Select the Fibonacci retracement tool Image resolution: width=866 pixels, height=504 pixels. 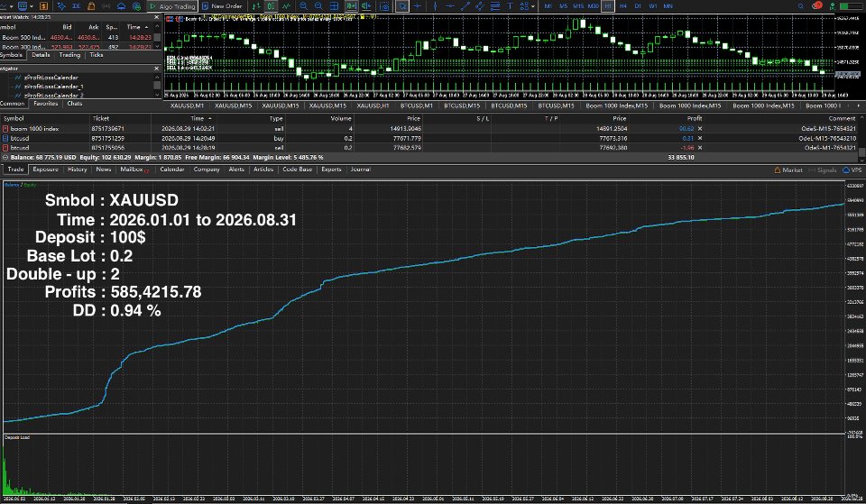point(495,6)
